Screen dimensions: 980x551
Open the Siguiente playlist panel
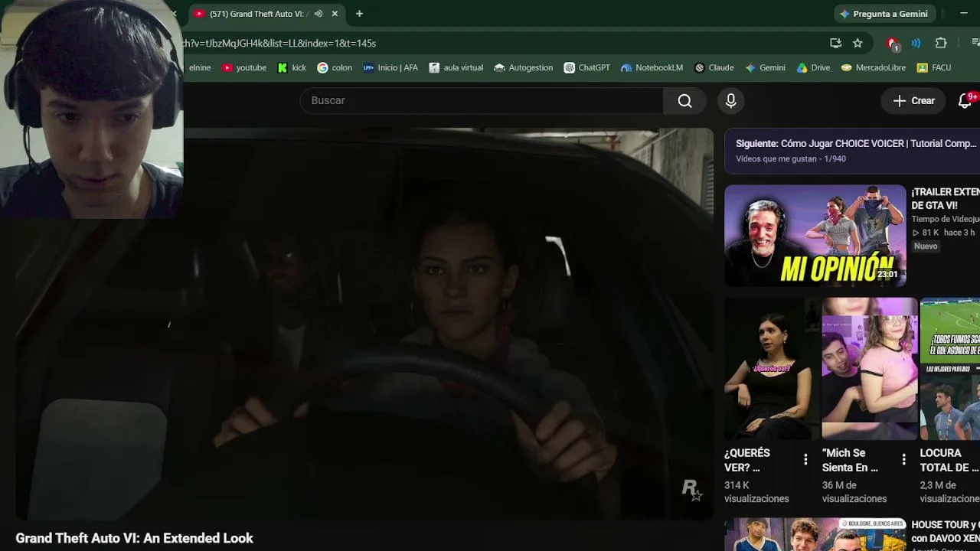[852, 151]
